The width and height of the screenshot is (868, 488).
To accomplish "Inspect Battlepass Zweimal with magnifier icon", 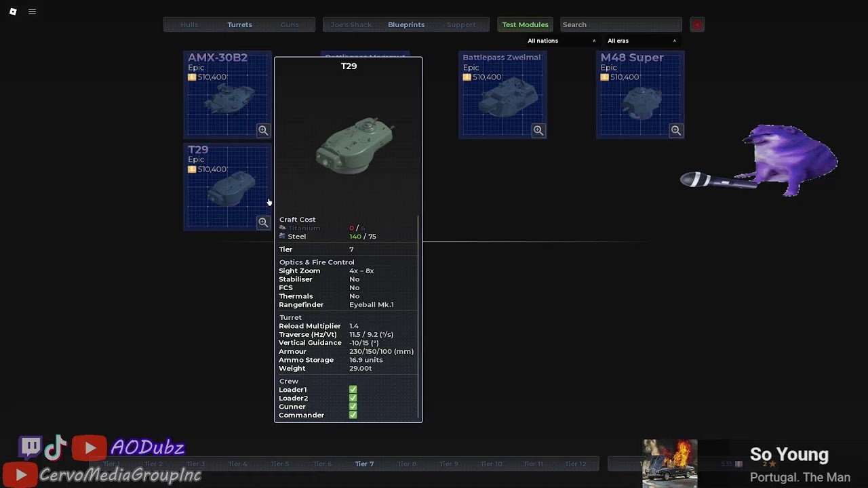I will [x=538, y=130].
